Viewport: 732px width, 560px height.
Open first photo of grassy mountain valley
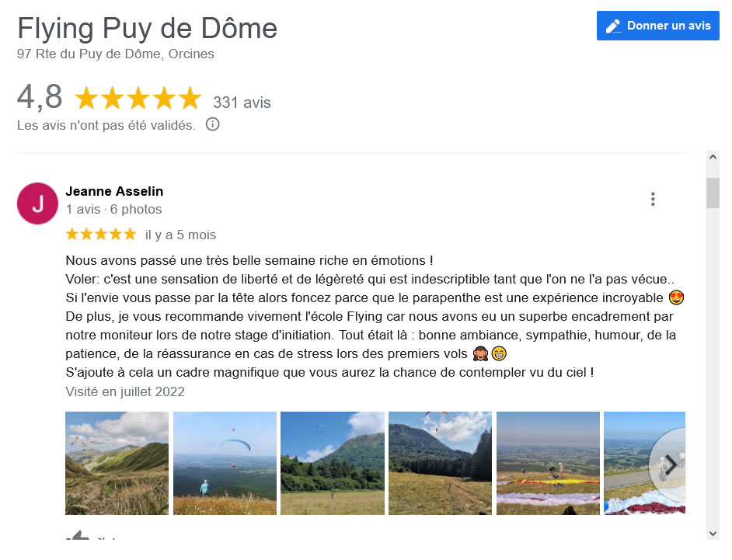pyautogui.click(x=117, y=464)
